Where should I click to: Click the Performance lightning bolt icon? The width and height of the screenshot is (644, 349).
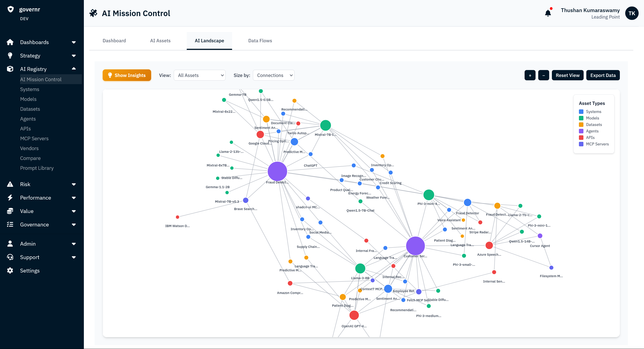[10, 198]
